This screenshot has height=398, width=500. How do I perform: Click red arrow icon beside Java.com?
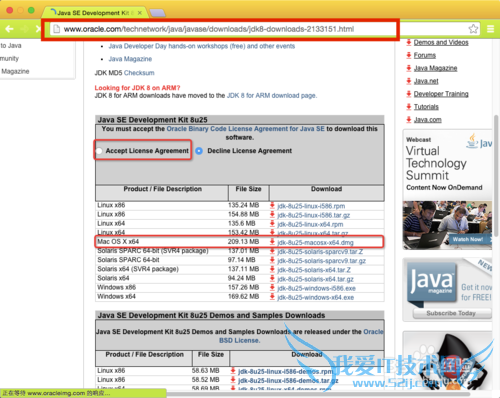409,119
